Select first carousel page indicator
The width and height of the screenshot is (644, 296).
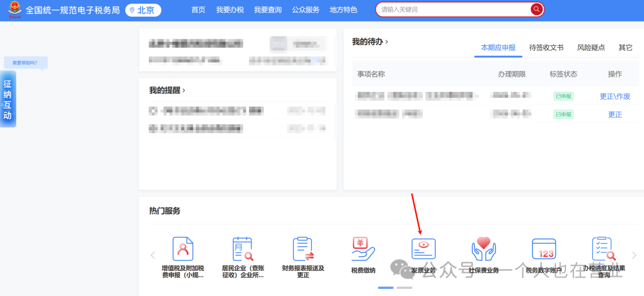[386, 288]
